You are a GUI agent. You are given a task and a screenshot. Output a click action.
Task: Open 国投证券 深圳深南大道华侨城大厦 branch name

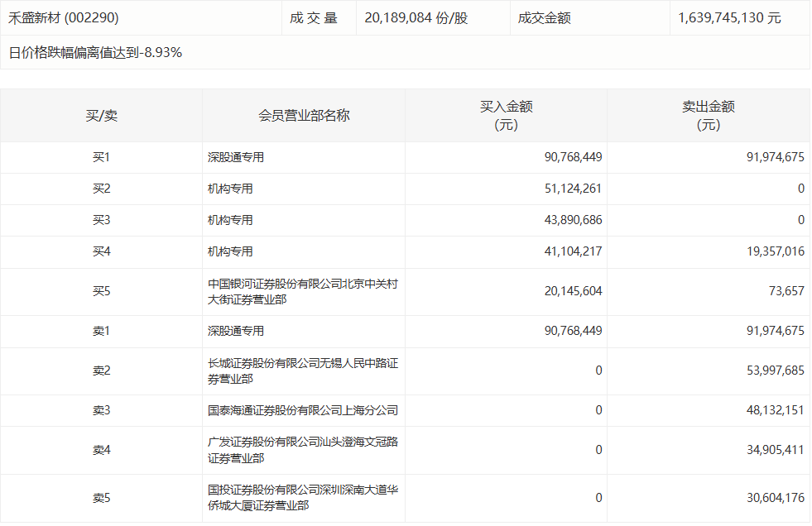tap(303, 497)
